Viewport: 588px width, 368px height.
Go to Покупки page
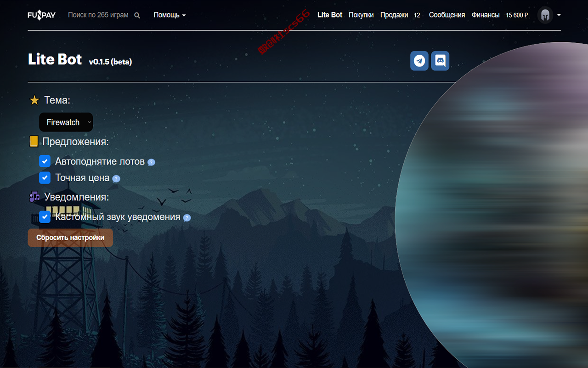(x=361, y=15)
